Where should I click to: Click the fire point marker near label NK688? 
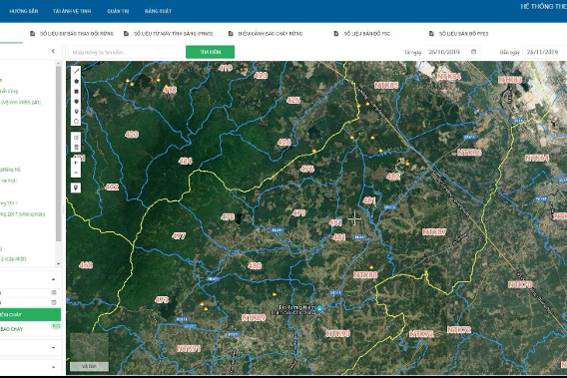[x=371, y=267]
